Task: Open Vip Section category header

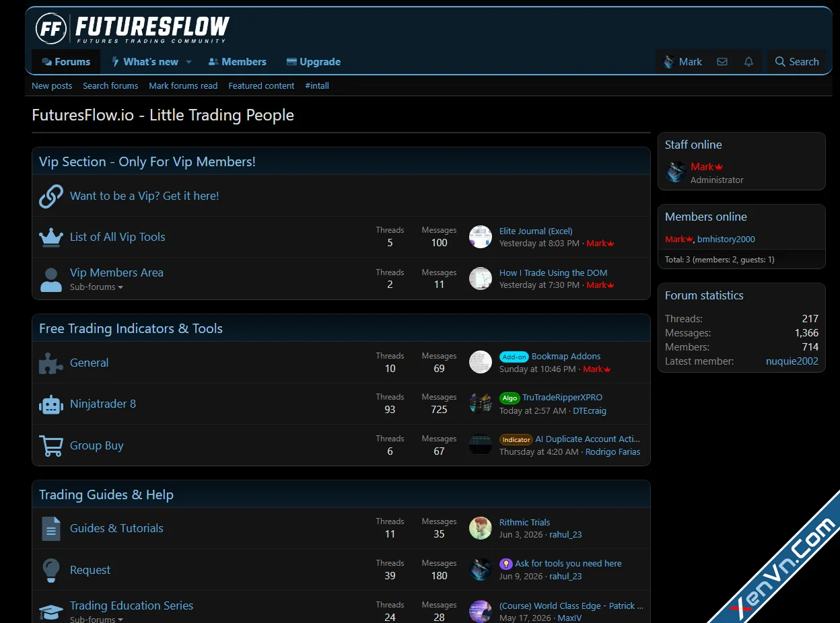Action: (x=147, y=161)
